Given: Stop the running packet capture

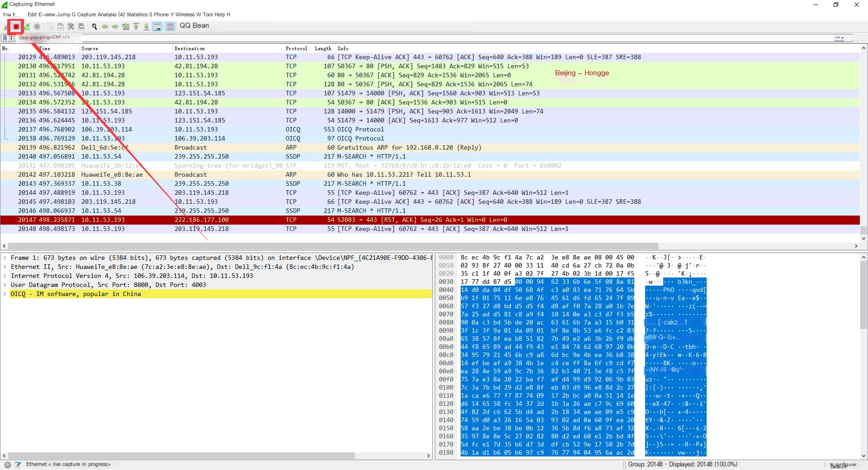Looking at the screenshot, I should 16,27.
